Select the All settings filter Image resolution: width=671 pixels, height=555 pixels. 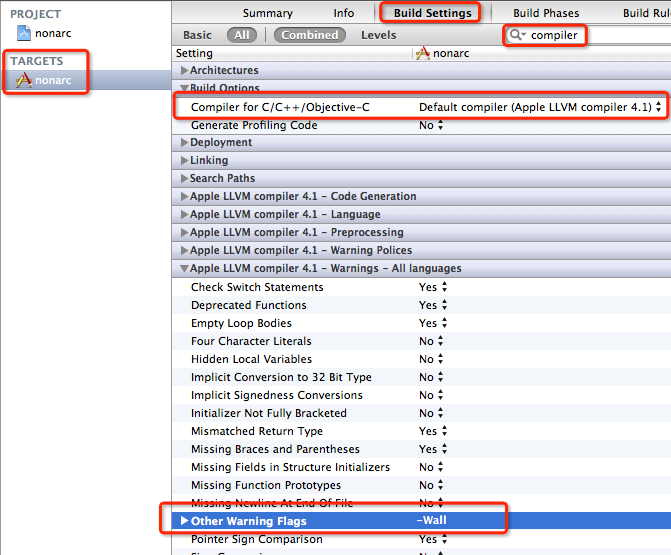pyautogui.click(x=241, y=35)
